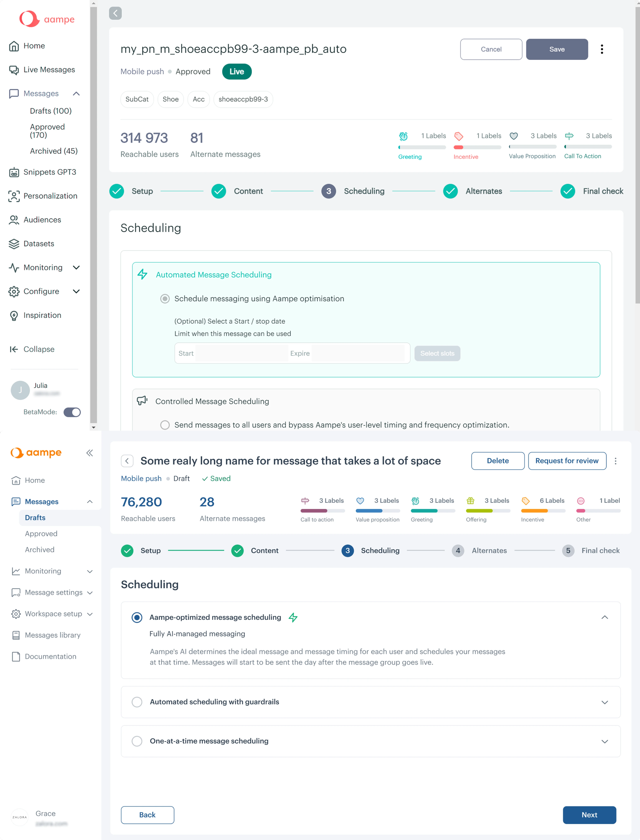Click the Select slots button
The width and height of the screenshot is (640, 840).
437,353
